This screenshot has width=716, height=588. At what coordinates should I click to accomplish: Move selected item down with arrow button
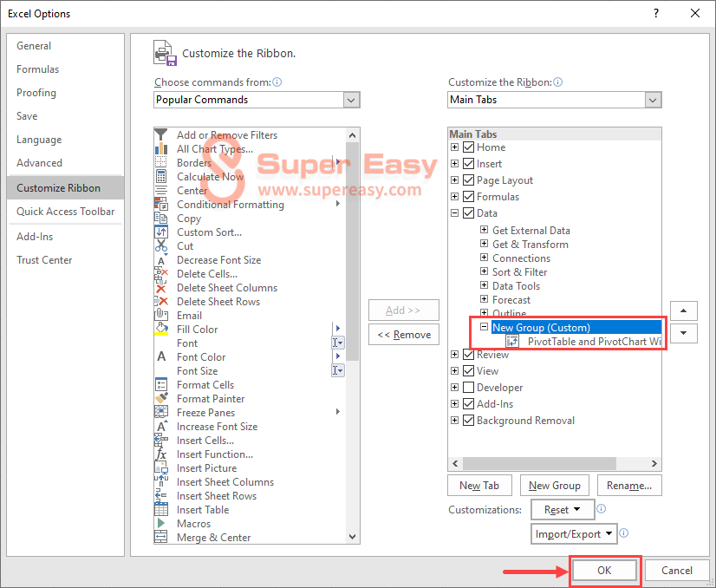coord(684,333)
